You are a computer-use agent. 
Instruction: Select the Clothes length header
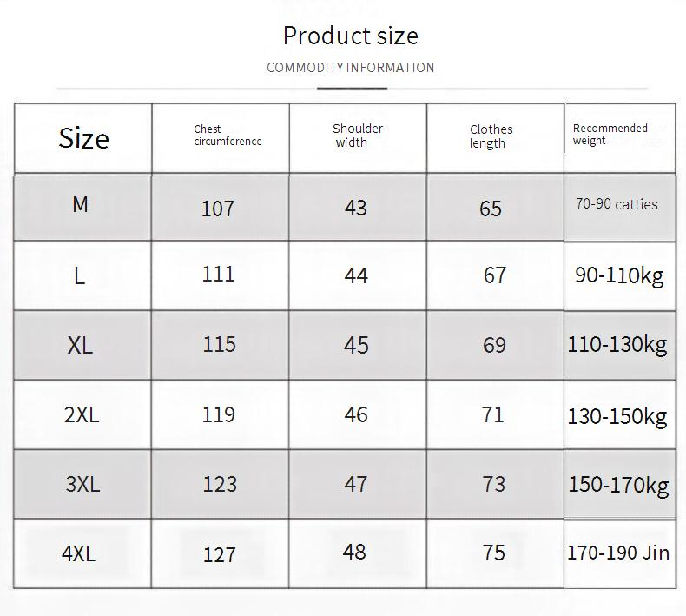(x=491, y=136)
